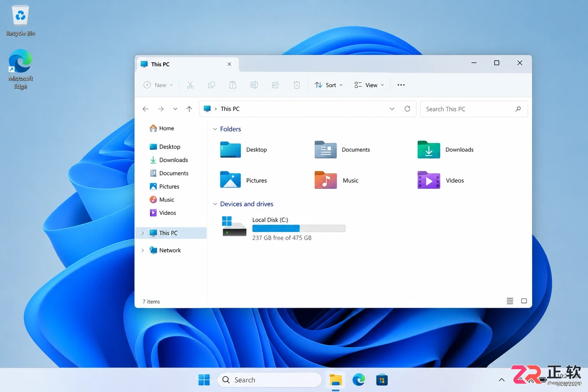The width and height of the screenshot is (588, 392).
Task: Open the Downloads folder in main pane
Action: coord(445,149)
